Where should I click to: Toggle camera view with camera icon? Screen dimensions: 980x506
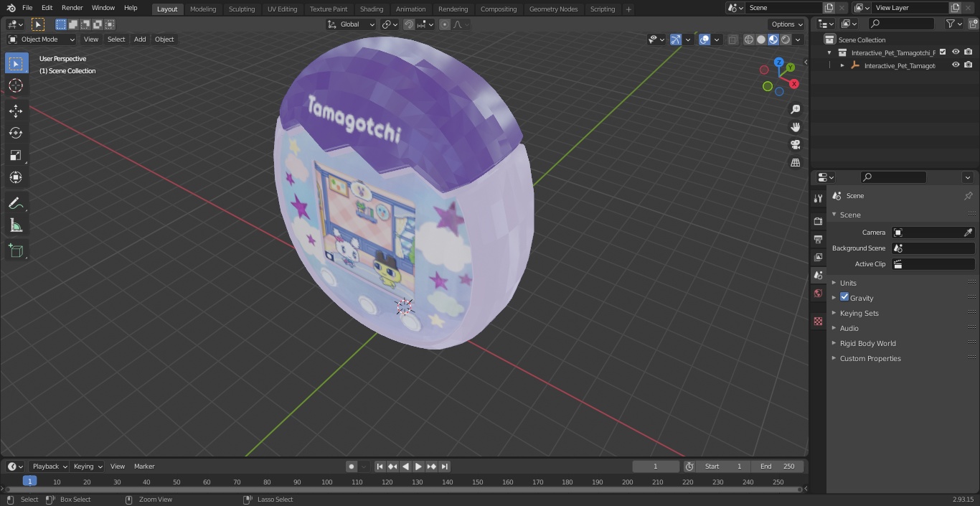pyautogui.click(x=795, y=144)
